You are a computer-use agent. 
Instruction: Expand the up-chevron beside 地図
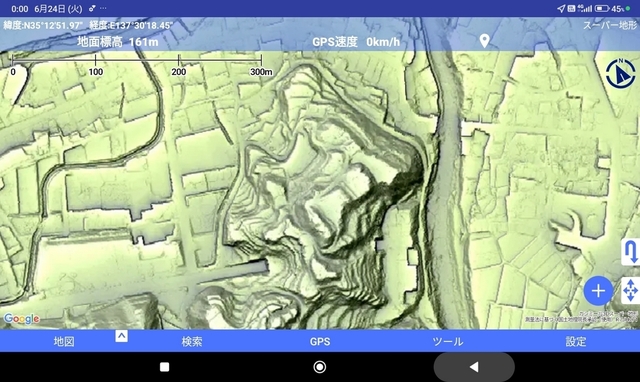(x=121, y=336)
